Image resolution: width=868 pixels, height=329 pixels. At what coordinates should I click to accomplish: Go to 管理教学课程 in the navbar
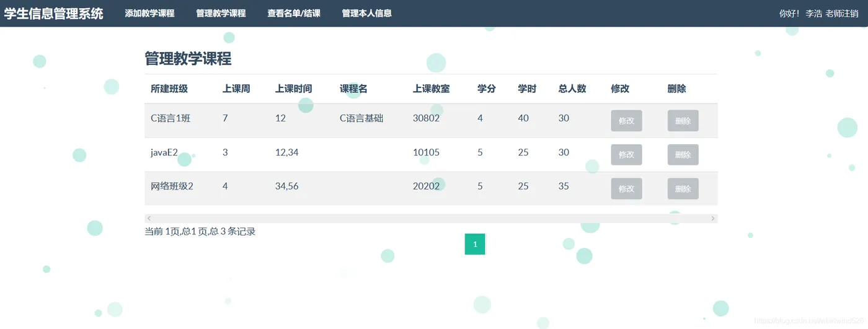coord(221,13)
